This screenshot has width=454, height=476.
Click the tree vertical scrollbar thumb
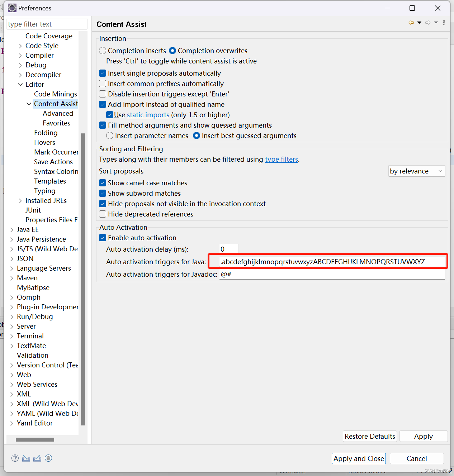pos(83,280)
